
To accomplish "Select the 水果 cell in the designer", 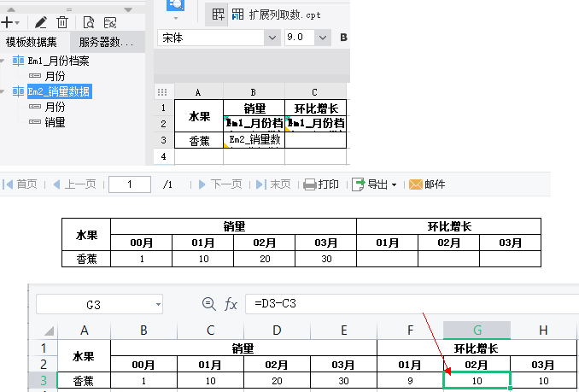I will [199, 115].
